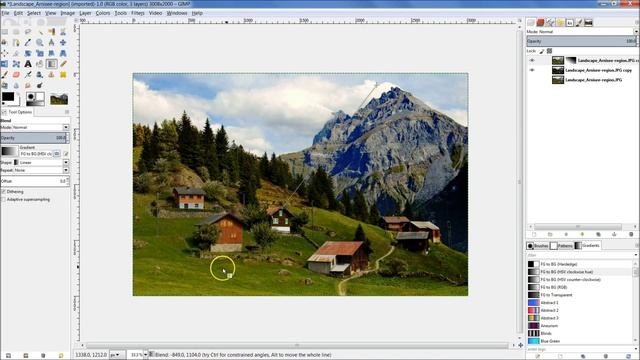This screenshot has width=640, height=360.
Task: Select the Alignment tool
Action: pyautogui.click(x=4, y=53)
